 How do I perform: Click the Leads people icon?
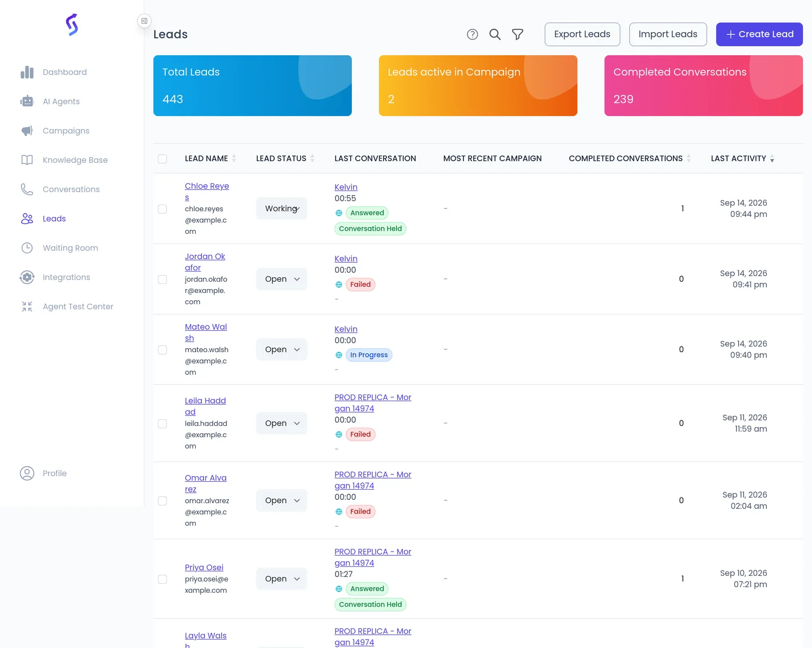click(x=27, y=219)
